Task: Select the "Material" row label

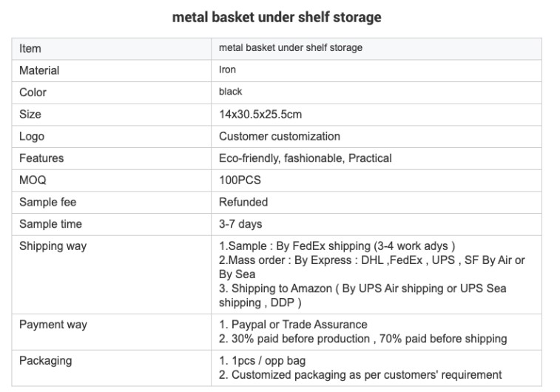Action: (x=39, y=71)
